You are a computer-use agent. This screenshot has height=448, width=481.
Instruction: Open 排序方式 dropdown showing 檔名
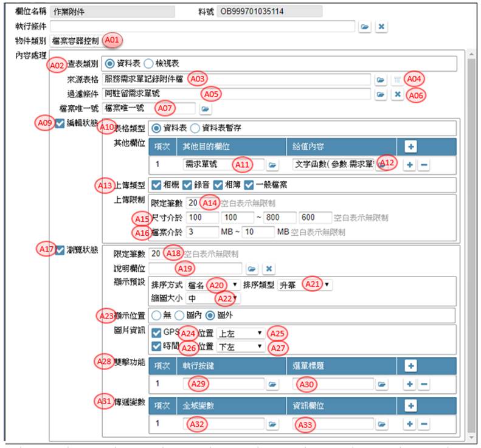213,285
